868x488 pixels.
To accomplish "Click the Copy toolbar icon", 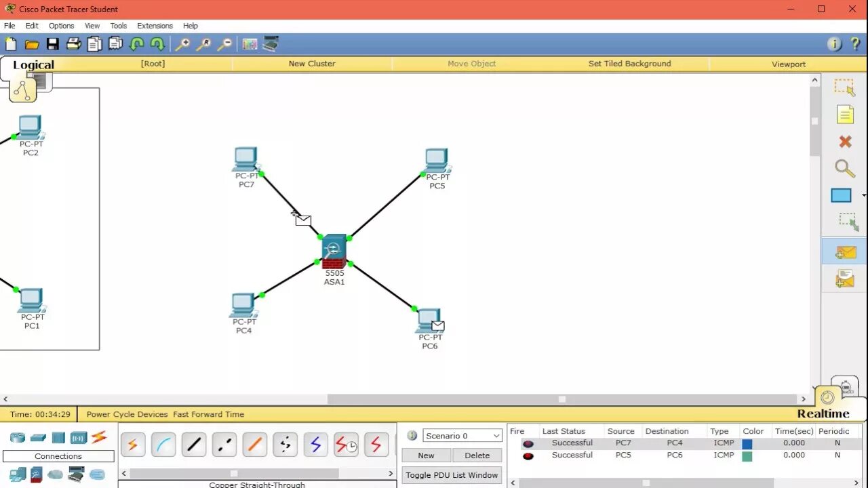I will tap(94, 44).
